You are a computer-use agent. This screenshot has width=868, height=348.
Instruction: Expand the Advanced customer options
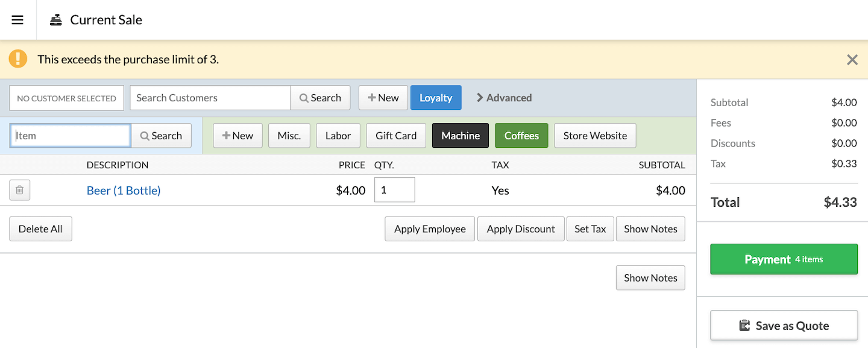point(504,98)
